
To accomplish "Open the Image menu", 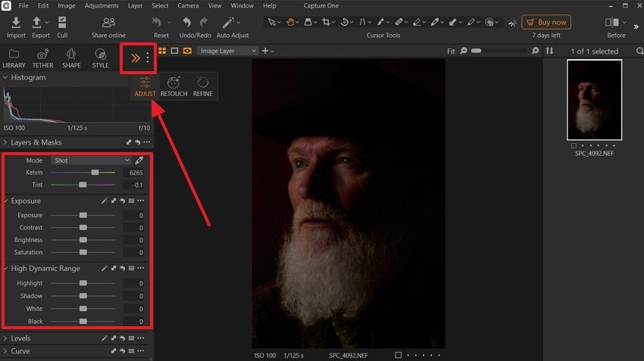I will point(66,6).
